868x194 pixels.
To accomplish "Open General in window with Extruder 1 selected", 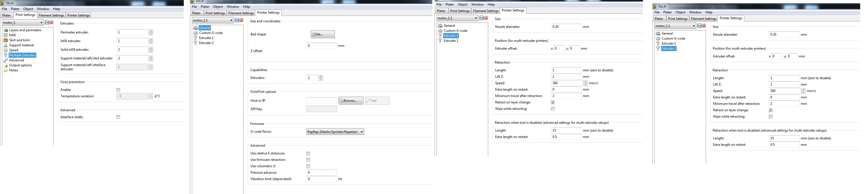I will pyautogui.click(x=449, y=26).
